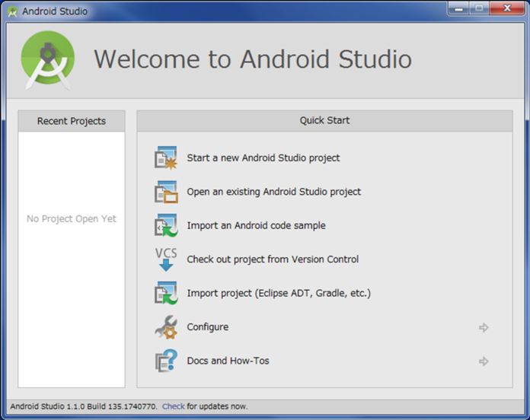Expand the Configure submenu arrow
The image size is (530, 420).
484,327
